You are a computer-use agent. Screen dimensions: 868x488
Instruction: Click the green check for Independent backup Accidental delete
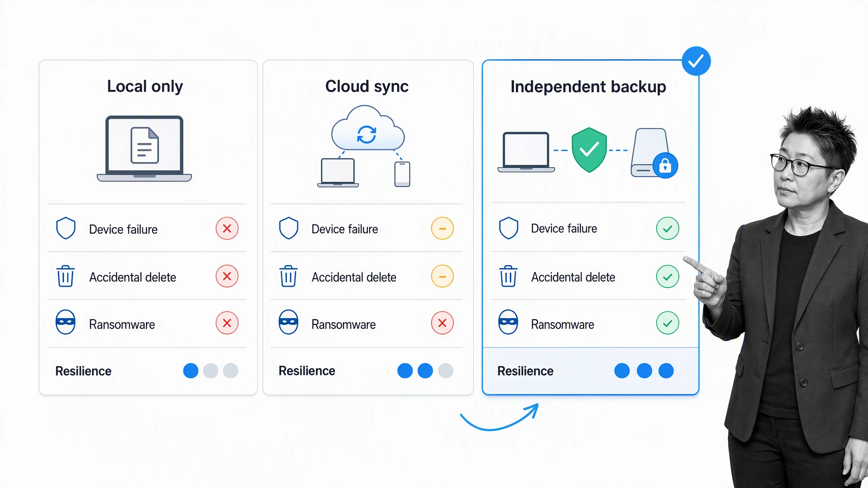(668, 277)
